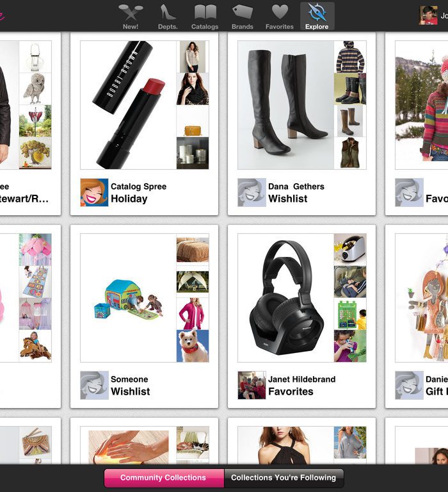The width and height of the screenshot is (448, 492).
Task: Open Janet Hildebrand Favorites title
Action: (x=291, y=391)
